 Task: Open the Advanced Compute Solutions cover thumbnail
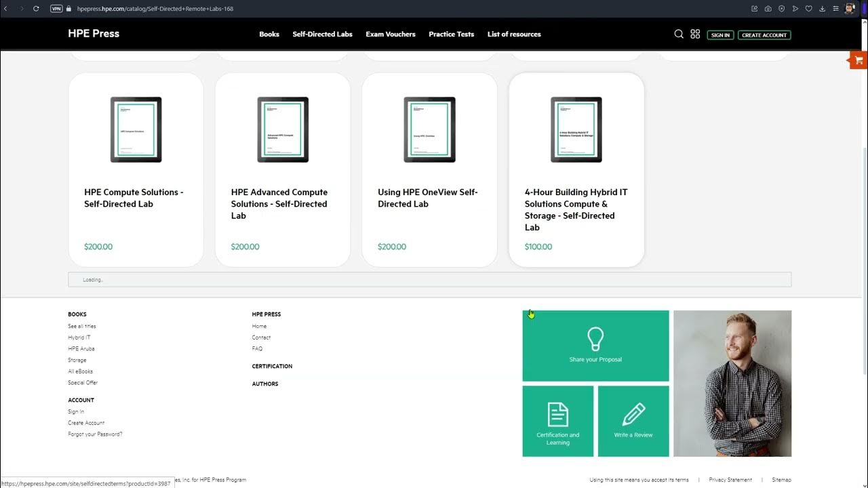(283, 129)
